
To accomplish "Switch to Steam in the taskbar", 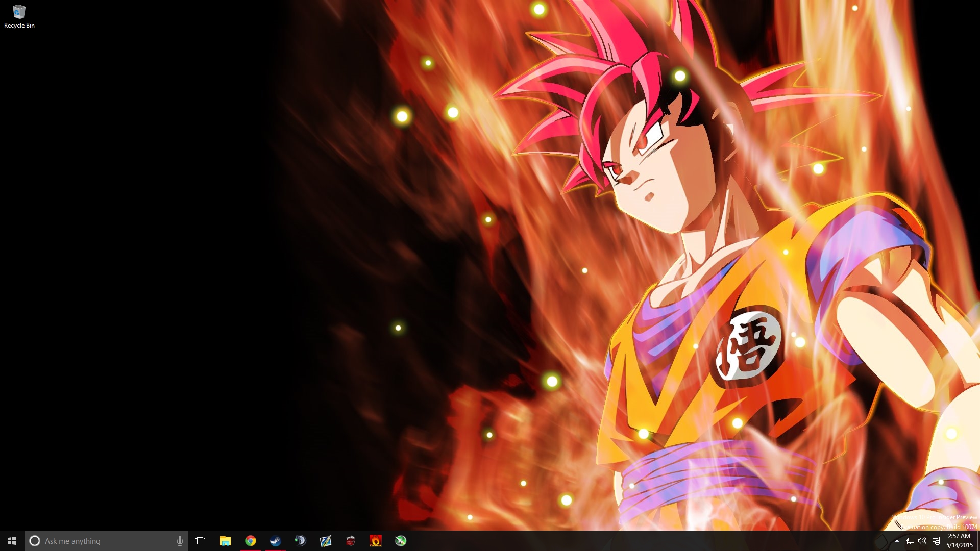I will click(x=275, y=541).
